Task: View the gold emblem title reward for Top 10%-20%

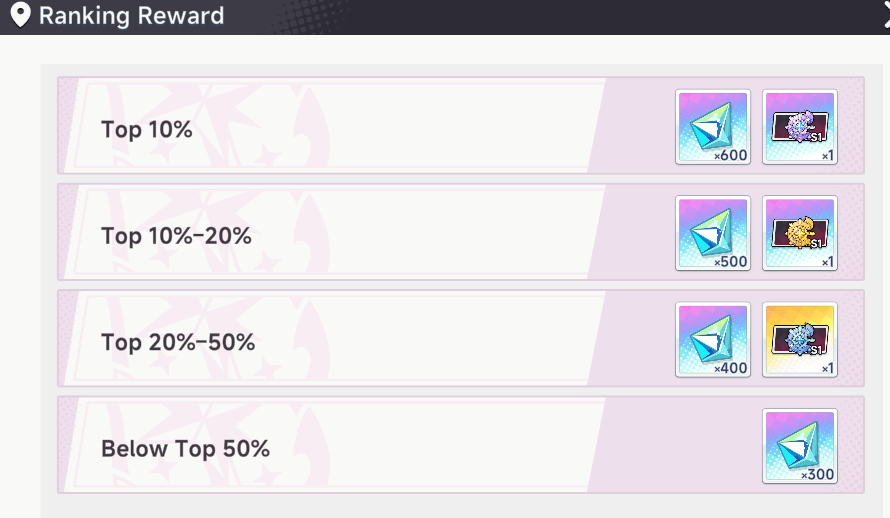Action: 799,232
